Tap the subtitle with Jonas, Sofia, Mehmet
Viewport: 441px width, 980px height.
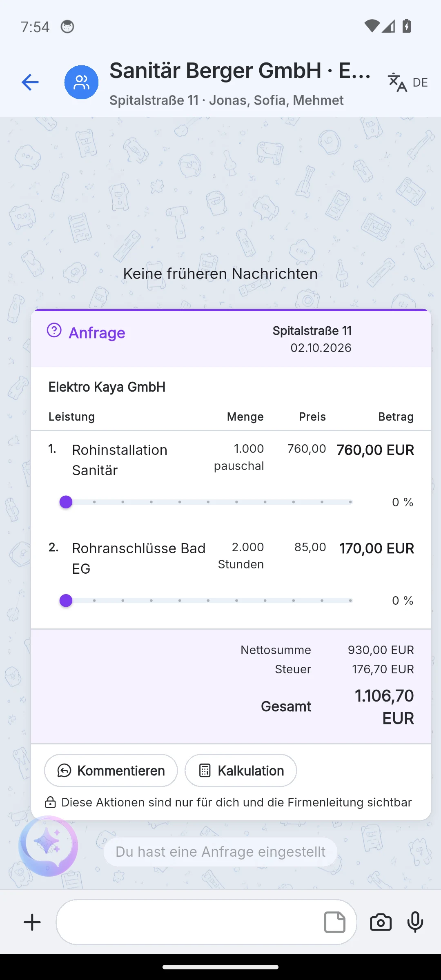tap(227, 100)
